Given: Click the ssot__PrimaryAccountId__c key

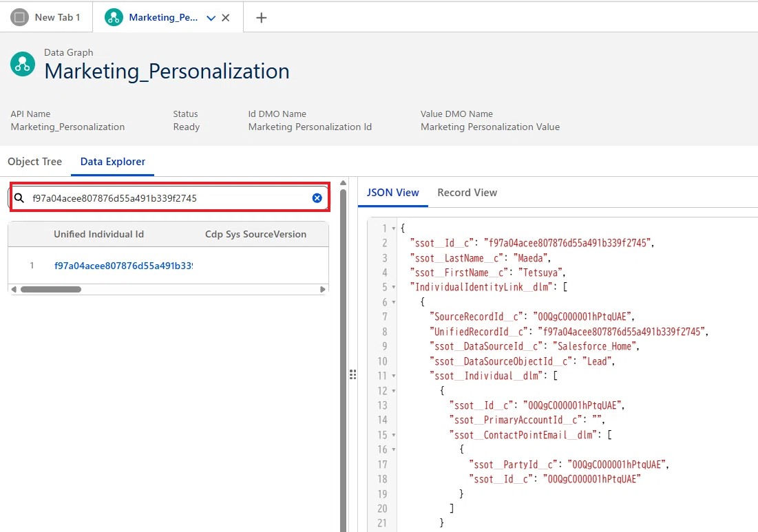Looking at the screenshot, I should click(516, 420).
